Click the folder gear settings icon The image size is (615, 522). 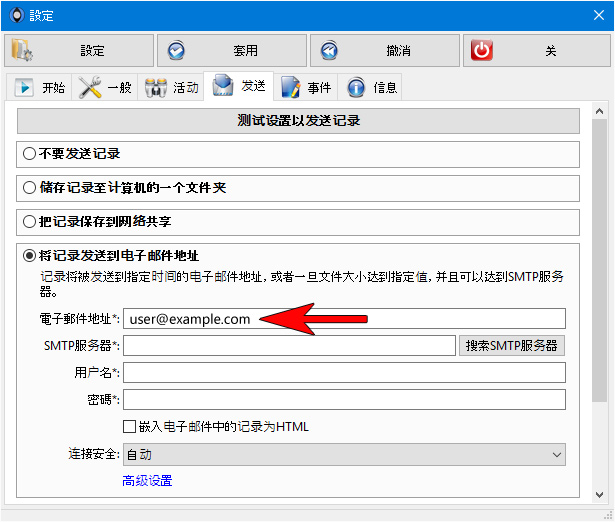click(22, 50)
